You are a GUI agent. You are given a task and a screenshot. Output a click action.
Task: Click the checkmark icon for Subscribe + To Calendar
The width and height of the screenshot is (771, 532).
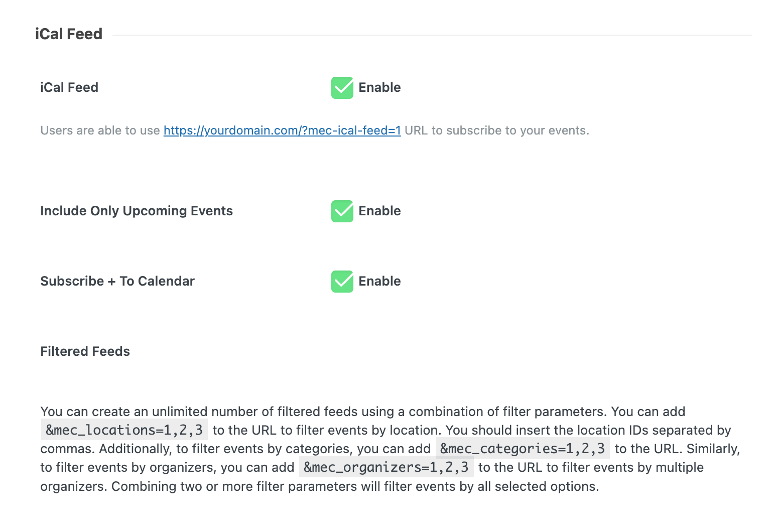tap(342, 282)
